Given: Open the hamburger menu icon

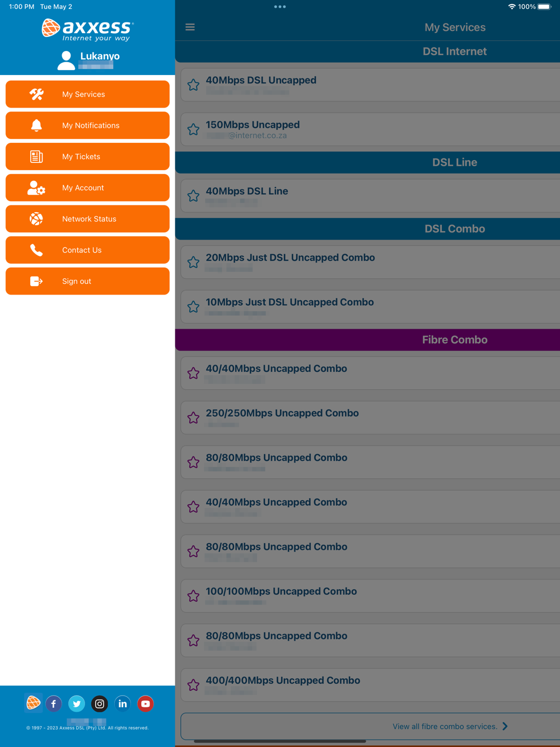Looking at the screenshot, I should (190, 27).
